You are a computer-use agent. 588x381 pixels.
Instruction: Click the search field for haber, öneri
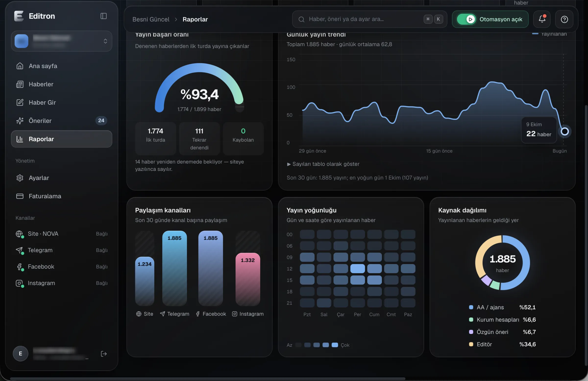coord(369,19)
